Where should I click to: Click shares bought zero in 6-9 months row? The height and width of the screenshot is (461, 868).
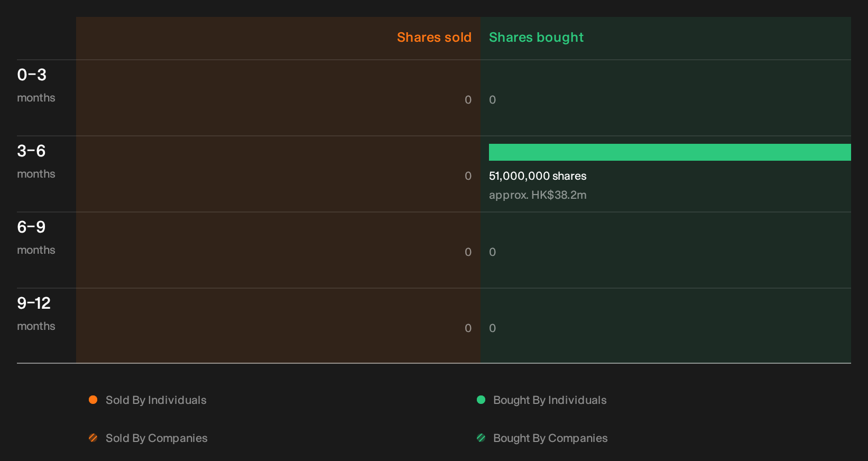tap(492, 252)
